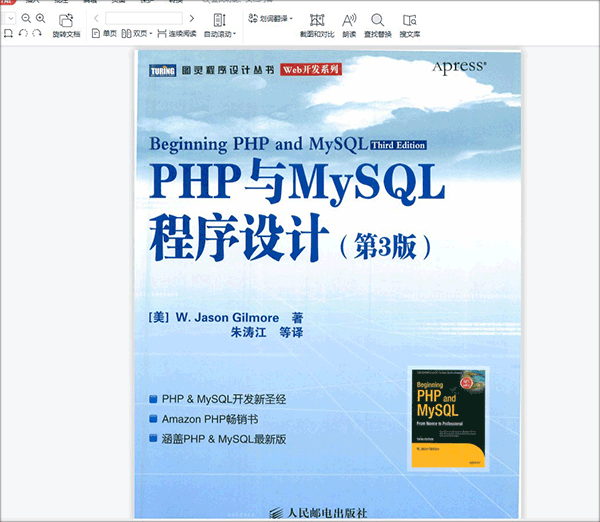Click the fit page icon below zoom box
Screen dimensions: 600x522
(8, 33)
